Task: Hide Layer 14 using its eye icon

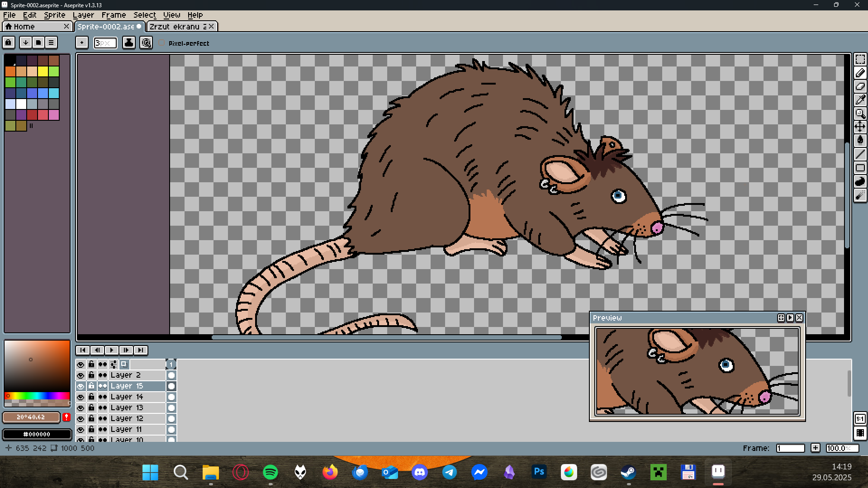Action: click(81, 397)
